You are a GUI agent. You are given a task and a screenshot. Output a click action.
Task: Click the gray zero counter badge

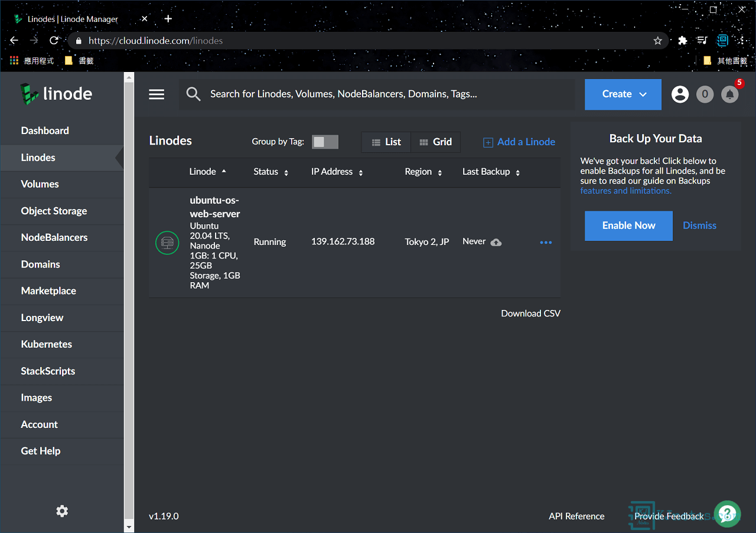tap(705, 94)
